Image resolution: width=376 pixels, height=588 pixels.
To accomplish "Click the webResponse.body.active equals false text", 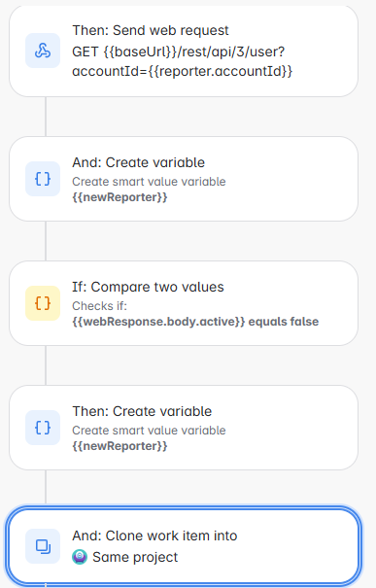I will click(195, 322).
